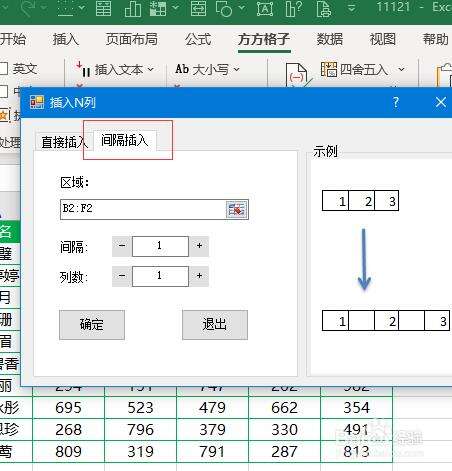The image size is (452, 471).
Task: Click the 四舍五入 rounding icon
Action: click(x=328, y=69)
